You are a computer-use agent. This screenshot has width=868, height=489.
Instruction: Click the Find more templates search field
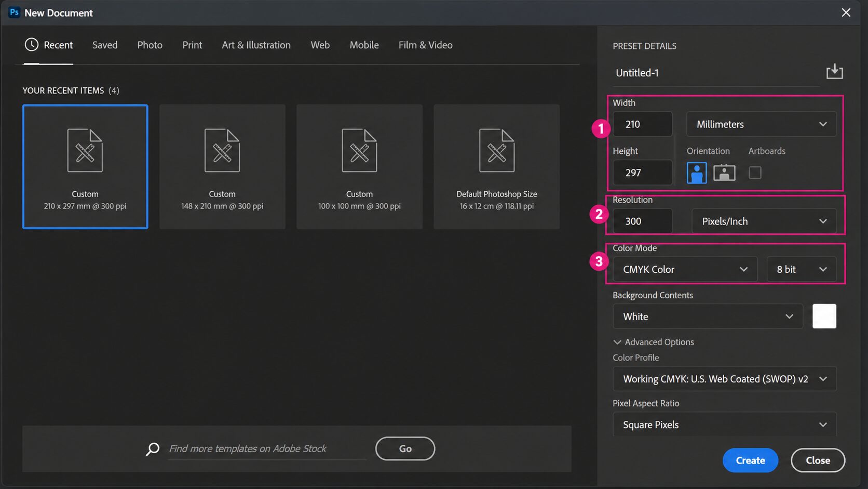[267, 448]
